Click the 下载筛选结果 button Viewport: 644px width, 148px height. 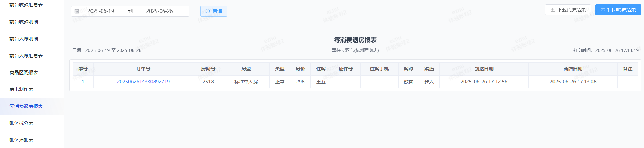[568, 10]
